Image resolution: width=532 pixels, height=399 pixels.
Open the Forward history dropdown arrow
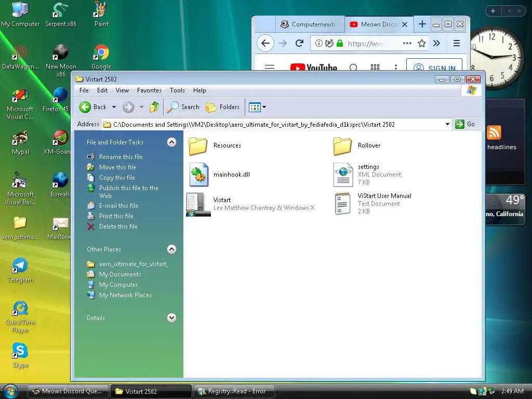(x=141, y=107)
